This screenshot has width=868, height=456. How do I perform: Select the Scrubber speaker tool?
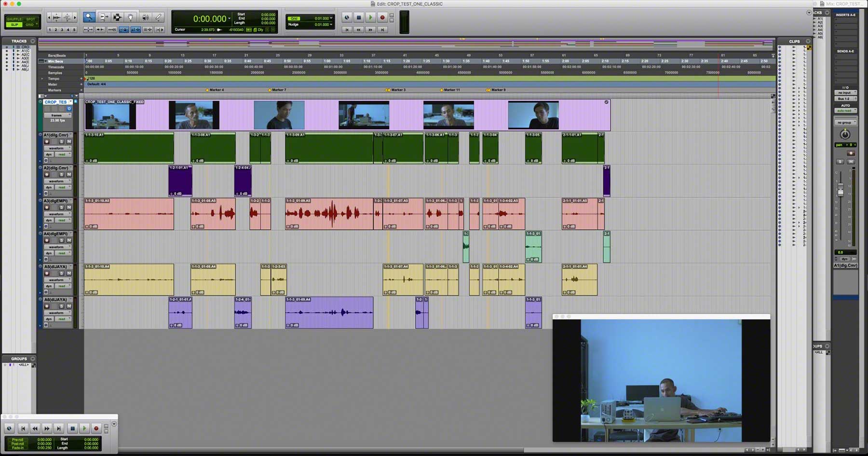coord(145,17)
